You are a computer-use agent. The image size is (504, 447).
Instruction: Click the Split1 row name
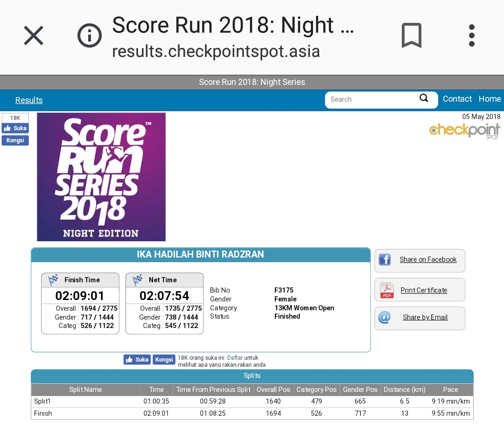pyautogui.click(x=42, y=401)
